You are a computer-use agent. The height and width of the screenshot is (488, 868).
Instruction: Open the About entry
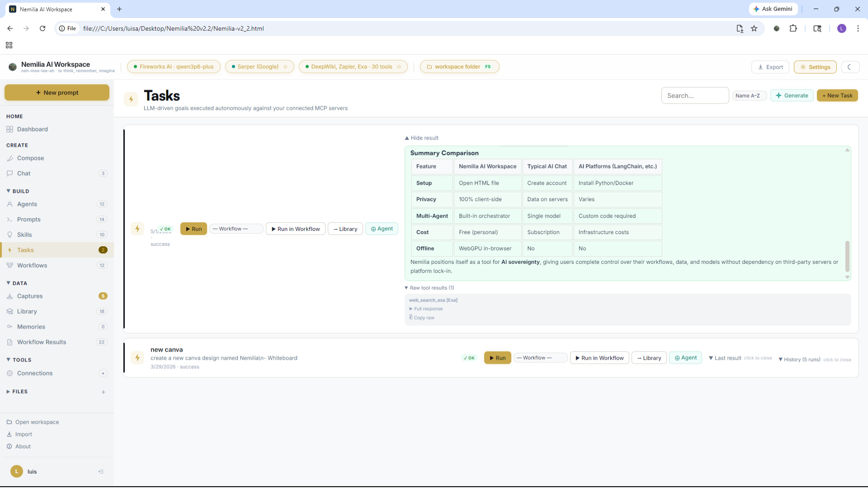(x=19, y=447)
